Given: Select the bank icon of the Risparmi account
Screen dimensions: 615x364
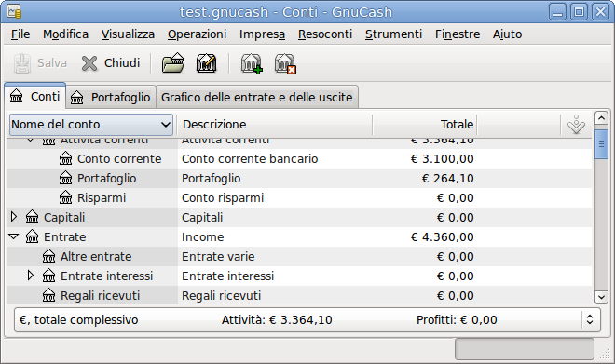Looking at the screenshot, I should point(65,197).
